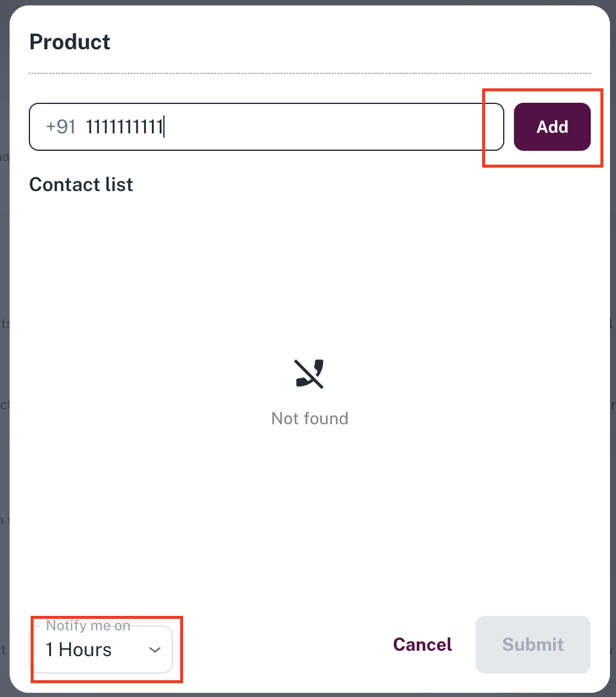Click the dotted divider under Product

309,73
